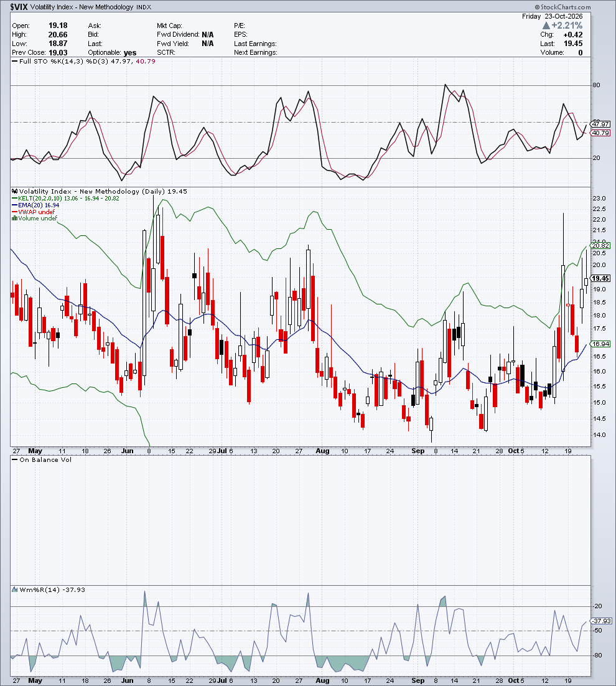The height and width of the screenshot is (686, 616).
Task: Click the 80 level label on stochastic axis
Action: (596, 85)
